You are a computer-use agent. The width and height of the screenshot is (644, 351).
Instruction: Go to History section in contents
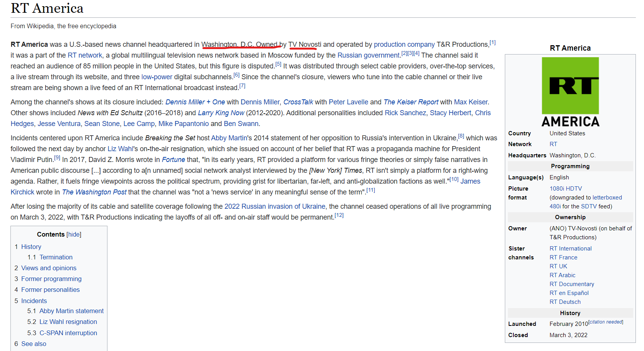point(31,247)
